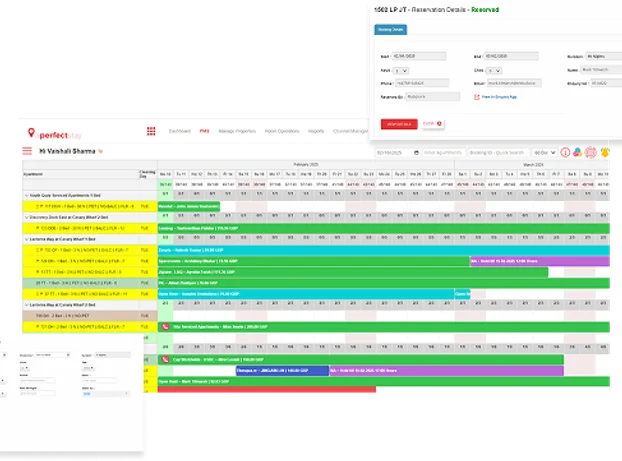The height and width of the screenshot is (461, 622).
Task: Open the green PIL booking bar
Action: [x=384, y=283]
